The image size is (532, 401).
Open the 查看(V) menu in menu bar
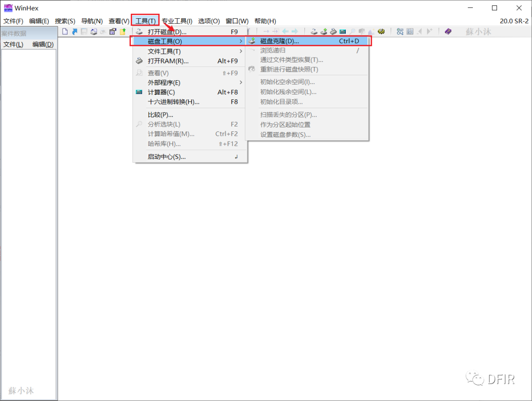point(119,21)
